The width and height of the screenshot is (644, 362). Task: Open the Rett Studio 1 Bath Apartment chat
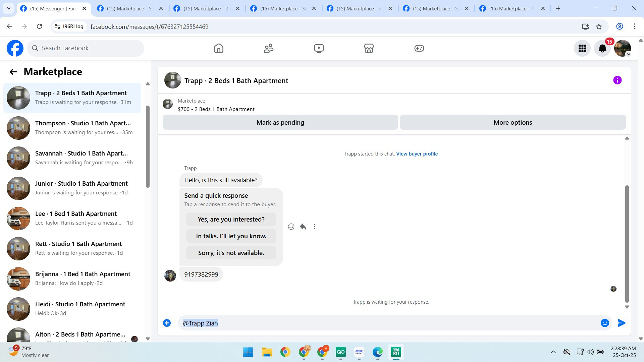point(72,248)
